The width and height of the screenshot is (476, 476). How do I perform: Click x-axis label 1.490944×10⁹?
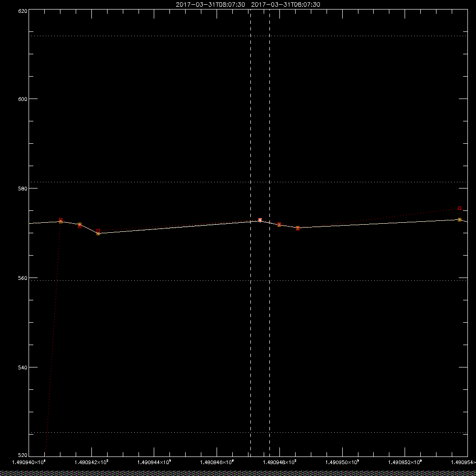[x=154, y=462]
